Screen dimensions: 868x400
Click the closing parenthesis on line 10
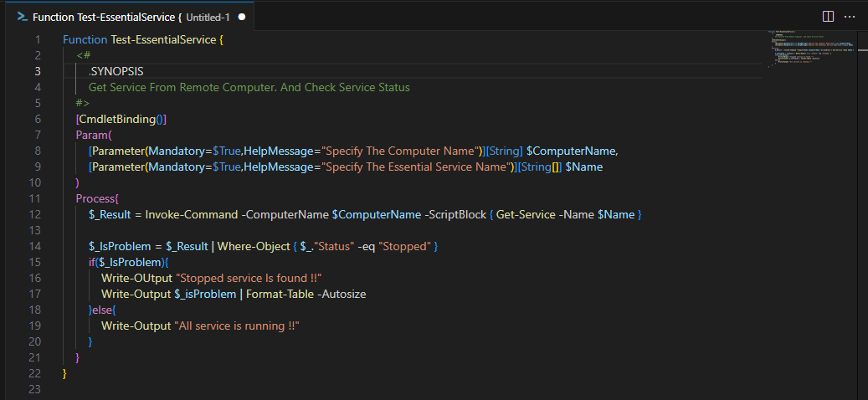coord(78,182)
